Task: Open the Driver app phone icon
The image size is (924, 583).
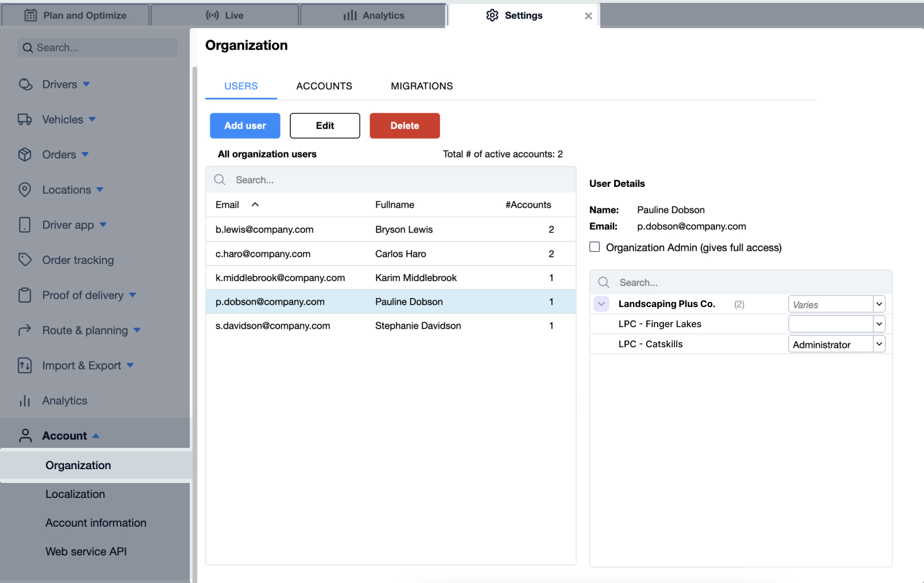Action: [x=25, y=225]
